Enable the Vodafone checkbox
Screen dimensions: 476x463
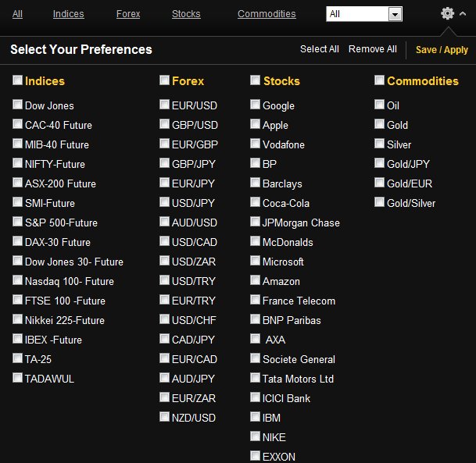[256, 144]
